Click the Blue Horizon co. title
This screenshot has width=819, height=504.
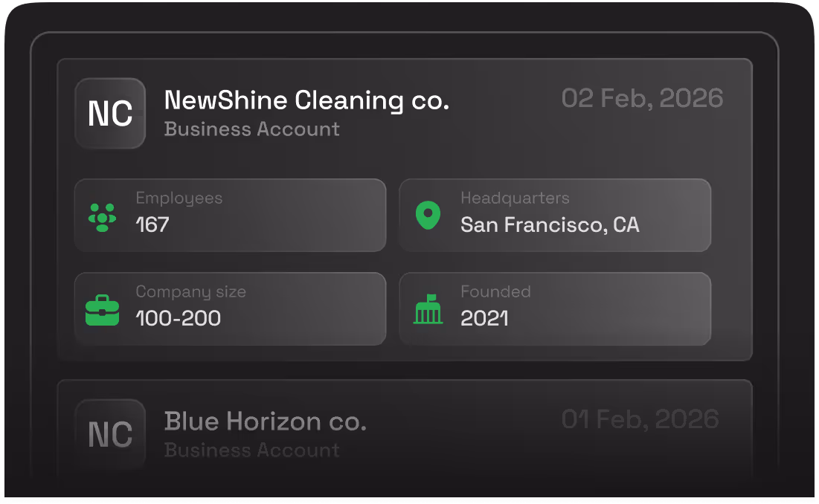click(x=266, y=421)
